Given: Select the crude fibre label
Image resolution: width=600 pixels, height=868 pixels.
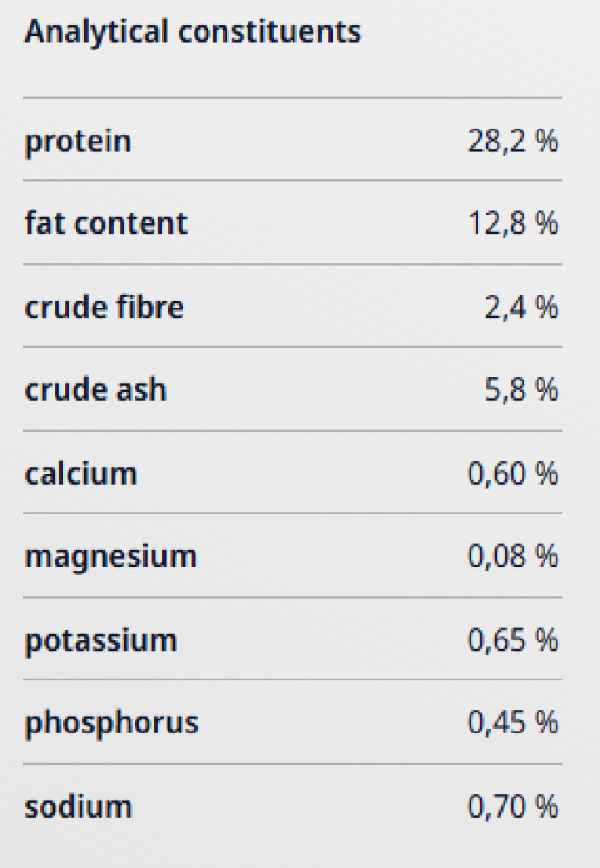Looking at the screenshot, I should pos(104,307).
